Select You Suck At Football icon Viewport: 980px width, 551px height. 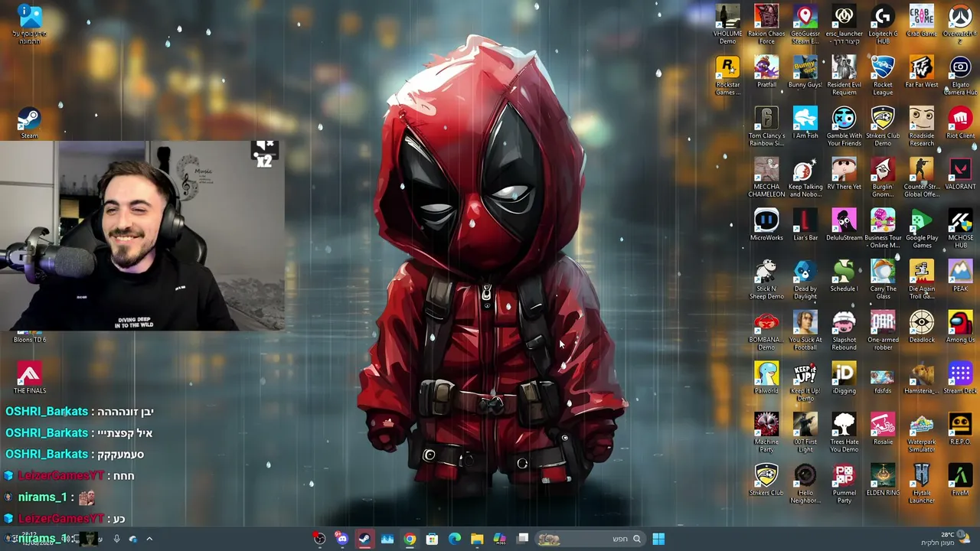pyautogui.click(x=805, y=330)
